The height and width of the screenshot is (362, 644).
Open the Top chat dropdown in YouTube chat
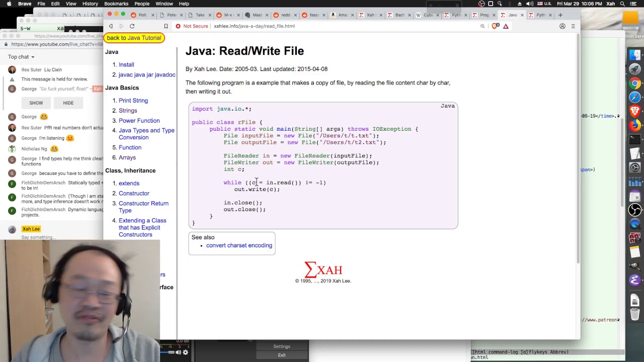(21, 57)
